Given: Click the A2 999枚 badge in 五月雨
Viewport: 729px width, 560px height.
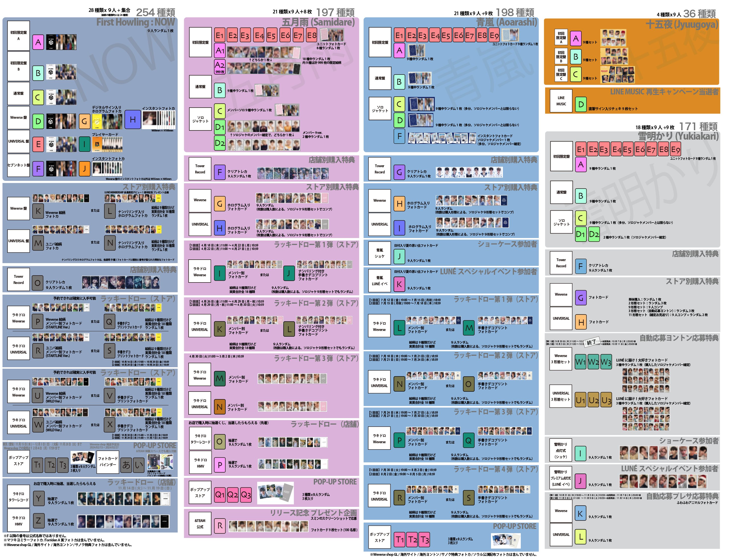Looking at the screenshot, I should 220,66.
